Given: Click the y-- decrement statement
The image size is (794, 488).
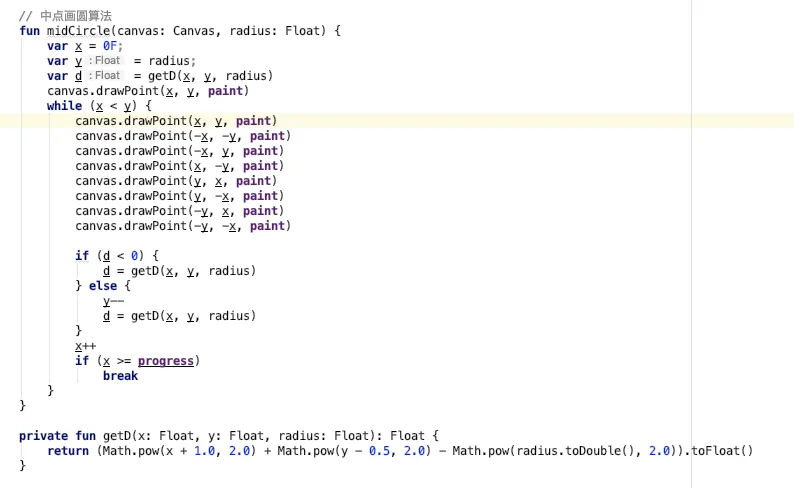Looking at the screenshot, I should tap(113, 301).
